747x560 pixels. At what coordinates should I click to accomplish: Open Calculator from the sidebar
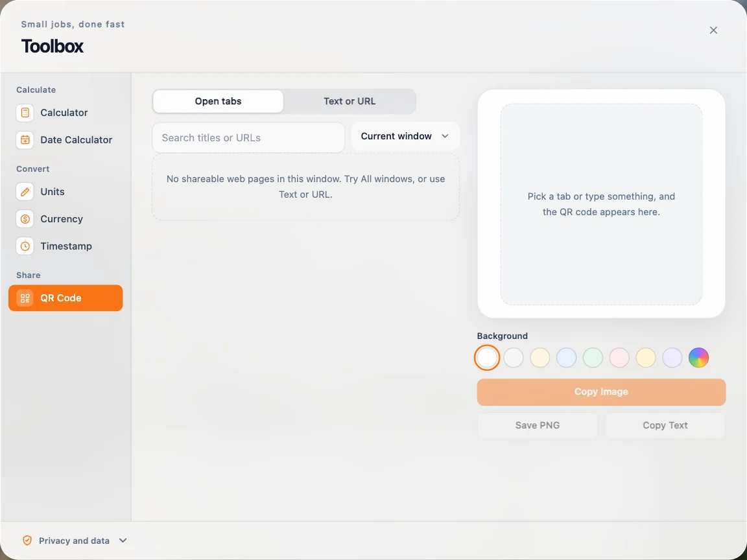65,113
